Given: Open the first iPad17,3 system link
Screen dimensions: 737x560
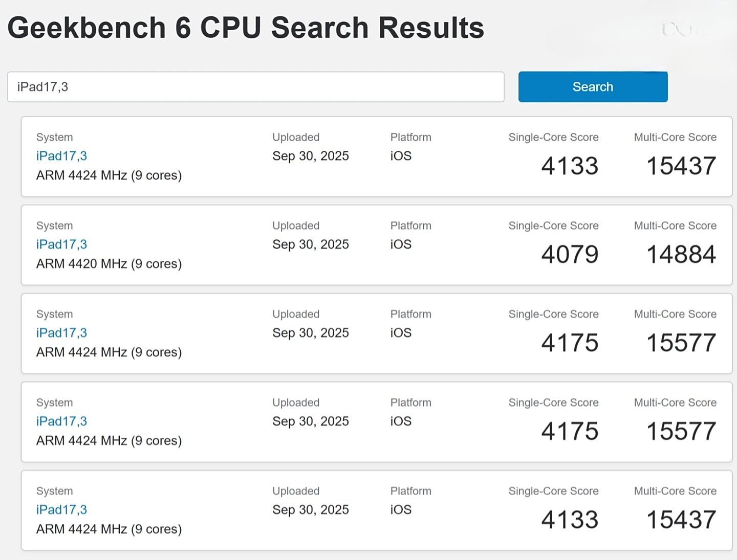Looking at the screenshot, I should pyautogui.click(x=61, y=156).
